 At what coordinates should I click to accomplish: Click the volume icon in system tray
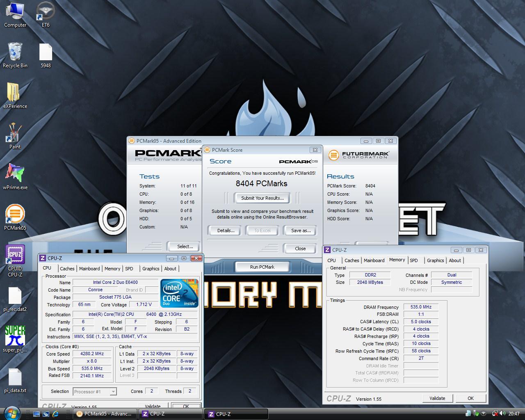[503, 414]
